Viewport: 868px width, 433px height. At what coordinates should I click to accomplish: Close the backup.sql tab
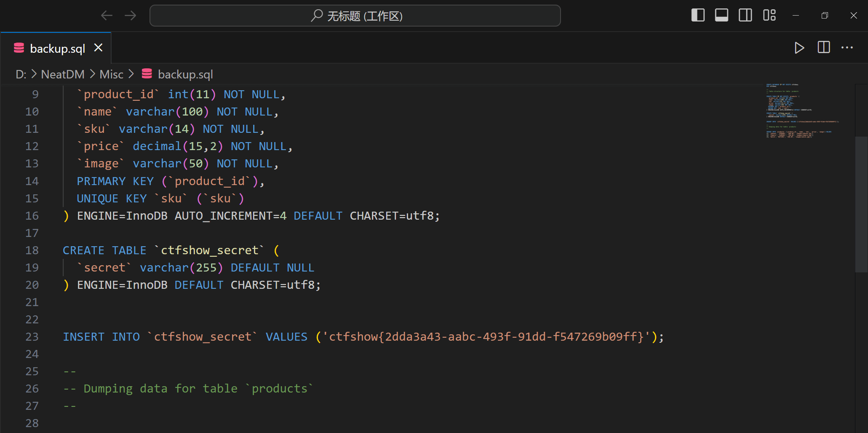[98, 48]
